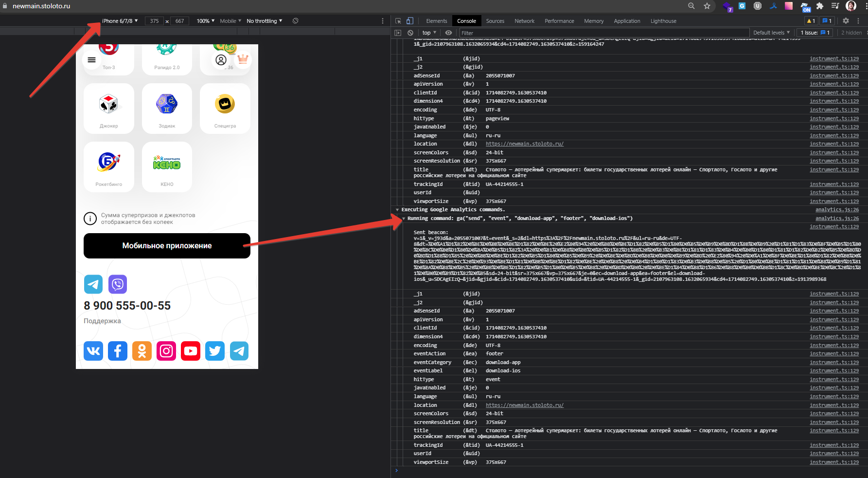The height and width of the screenshot is (478, 868).
Task: Open the hamburger menu on the mobile page
Action: tap(91, 60)
